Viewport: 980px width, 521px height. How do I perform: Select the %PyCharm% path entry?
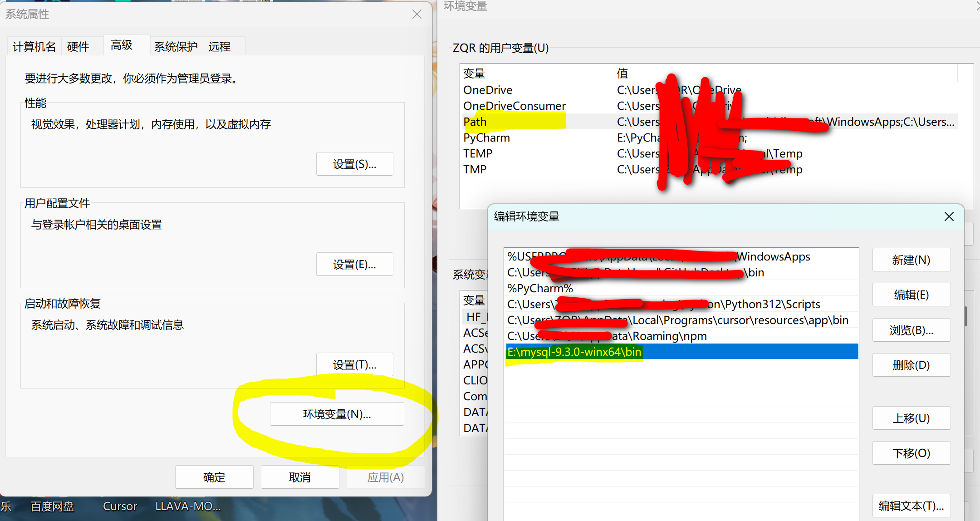(540, 288)
